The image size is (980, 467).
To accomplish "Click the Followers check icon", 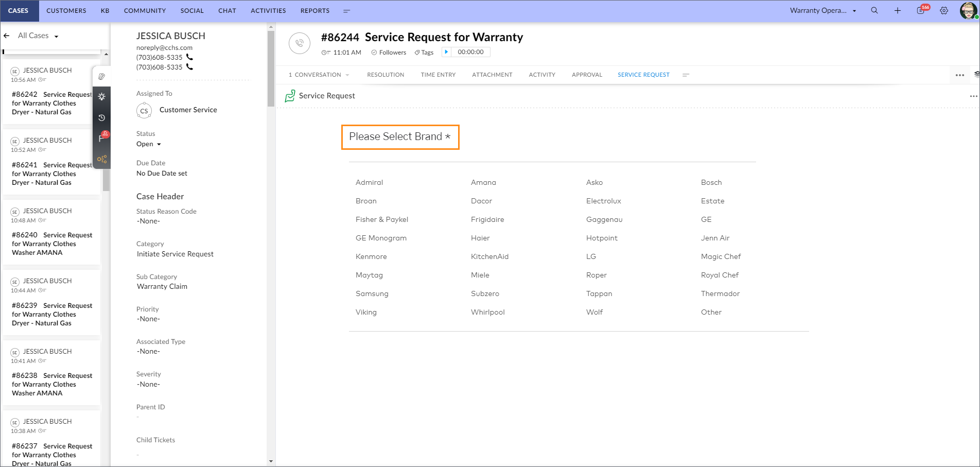I will (375, 53).
